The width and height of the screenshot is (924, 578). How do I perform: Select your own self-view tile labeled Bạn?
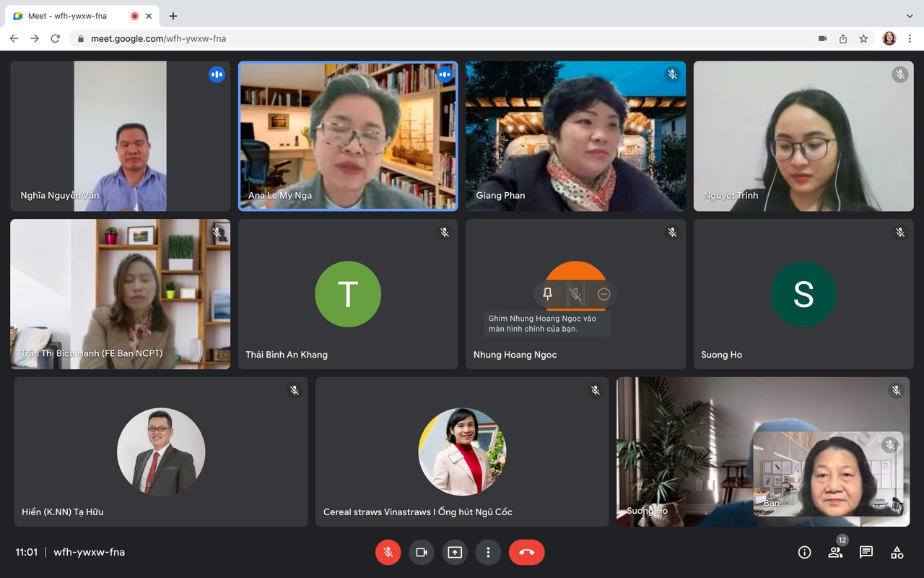coord(828,473)
